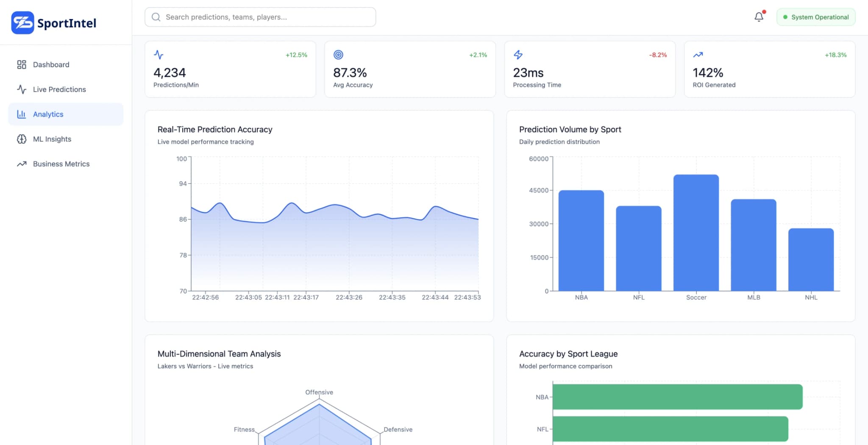The image size is (868, 445).
Task: Click the Dashboard grid icon in sidebar
Action: click(22, 64)
